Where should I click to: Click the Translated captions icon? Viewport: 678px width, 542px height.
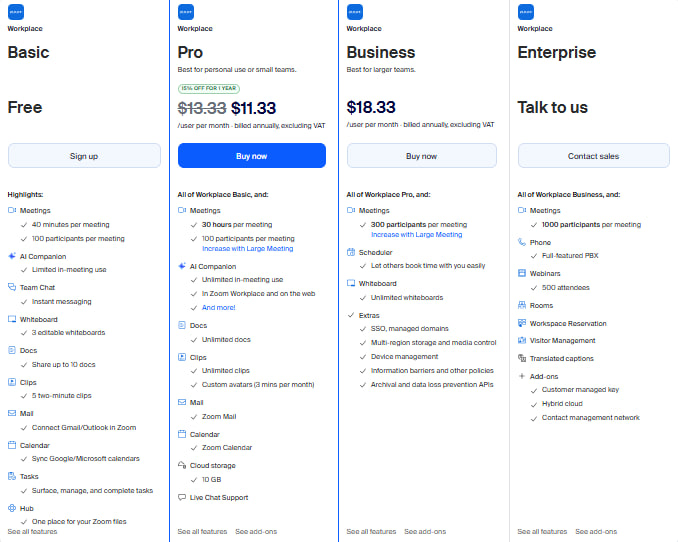pos(521,357)
